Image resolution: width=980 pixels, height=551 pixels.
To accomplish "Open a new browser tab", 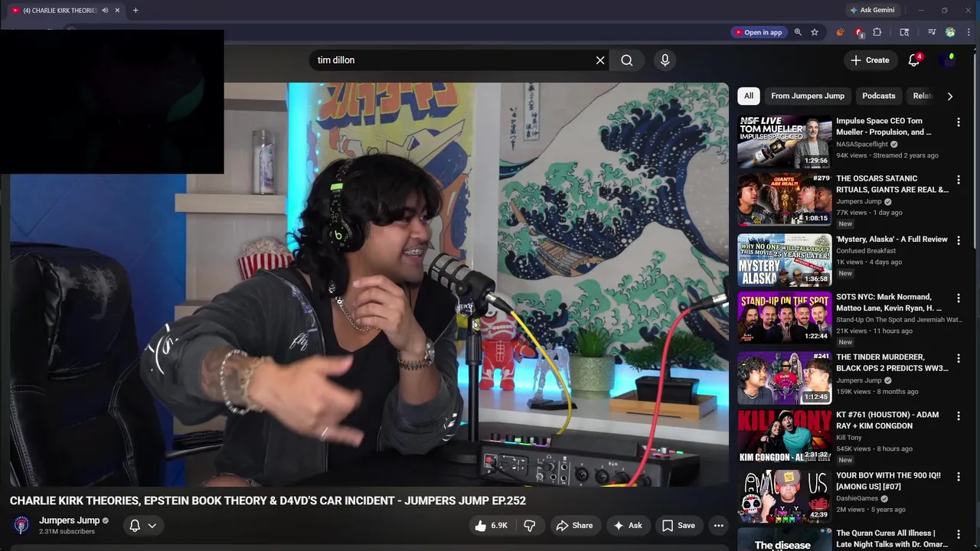I will tap(136, 10).
